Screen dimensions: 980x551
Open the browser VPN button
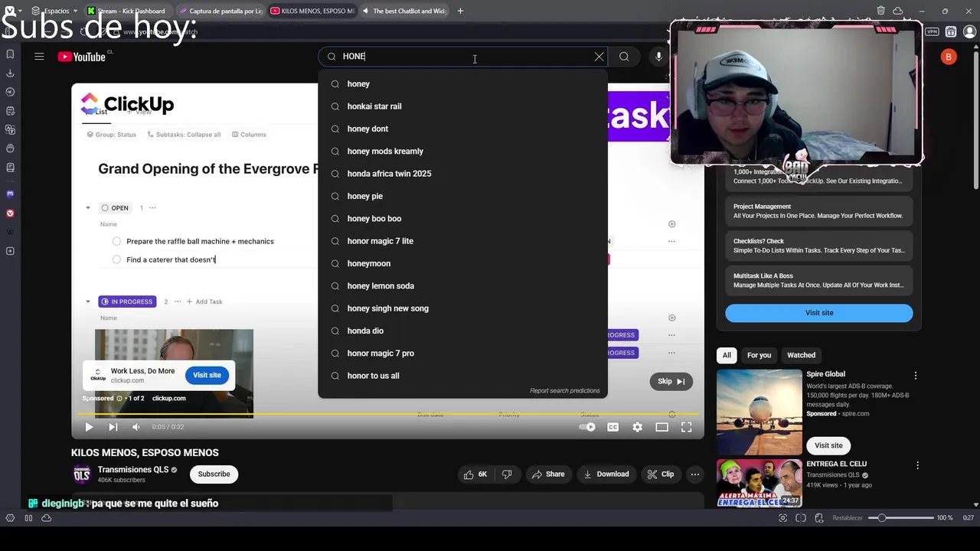coord(932,32)
